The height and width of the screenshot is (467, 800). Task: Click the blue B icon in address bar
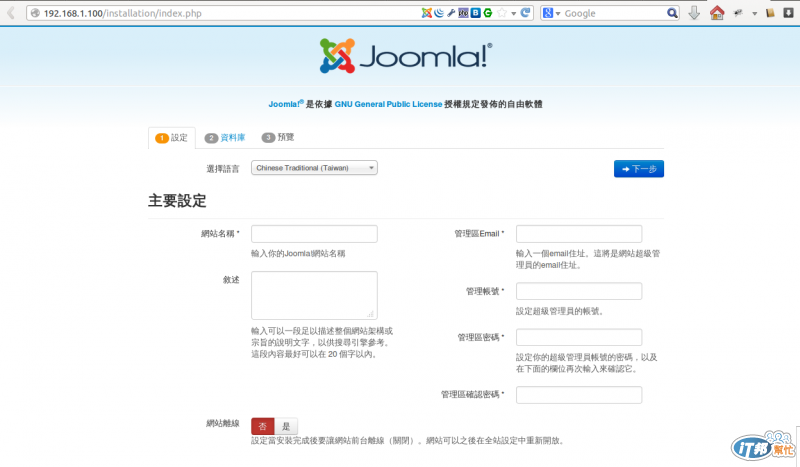[476, 13]
